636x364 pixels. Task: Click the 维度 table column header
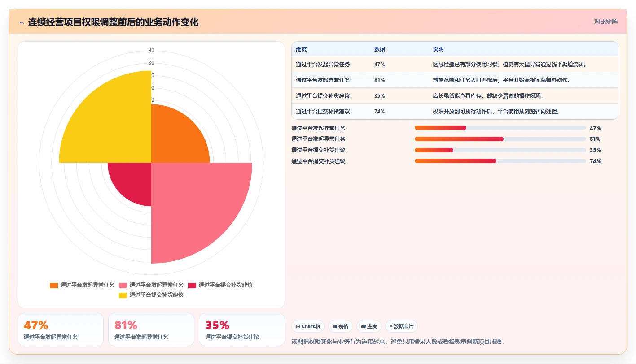coord(301,49)
